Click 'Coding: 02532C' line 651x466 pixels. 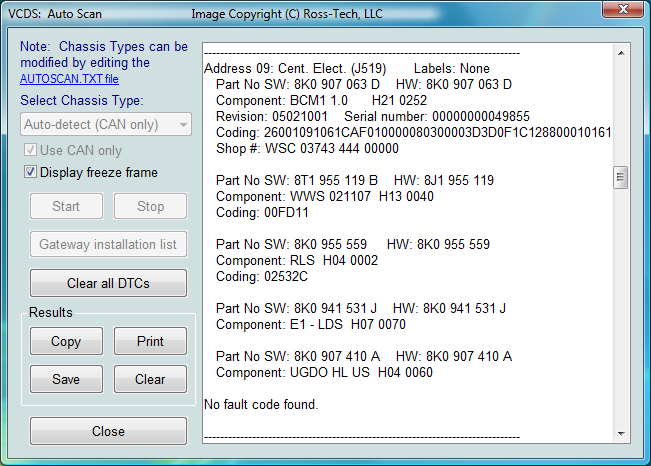click(262, 276)
